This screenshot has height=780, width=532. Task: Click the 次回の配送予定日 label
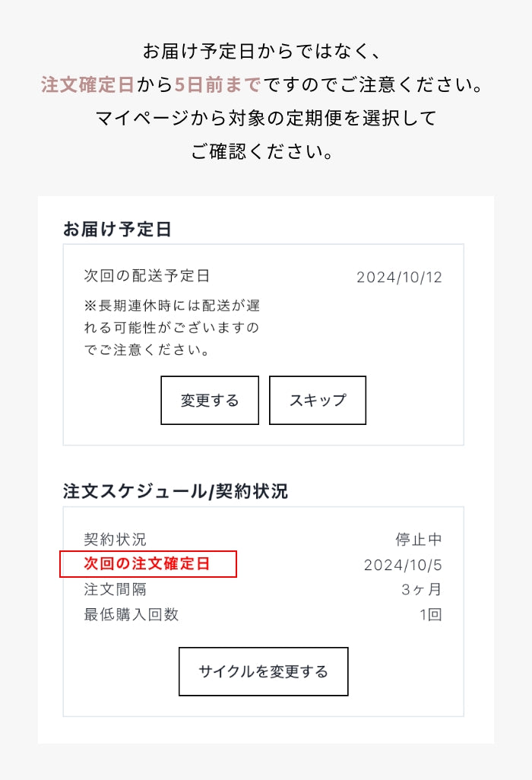(x=147, y=276)
